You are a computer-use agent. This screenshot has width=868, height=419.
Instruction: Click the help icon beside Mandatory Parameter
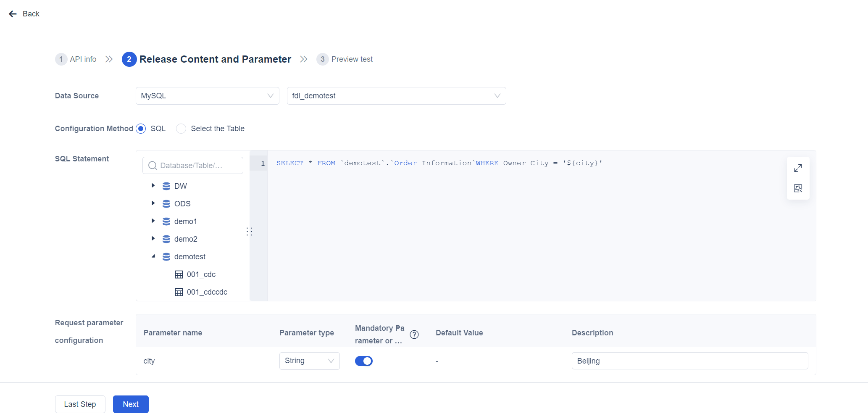pos(414,335)
